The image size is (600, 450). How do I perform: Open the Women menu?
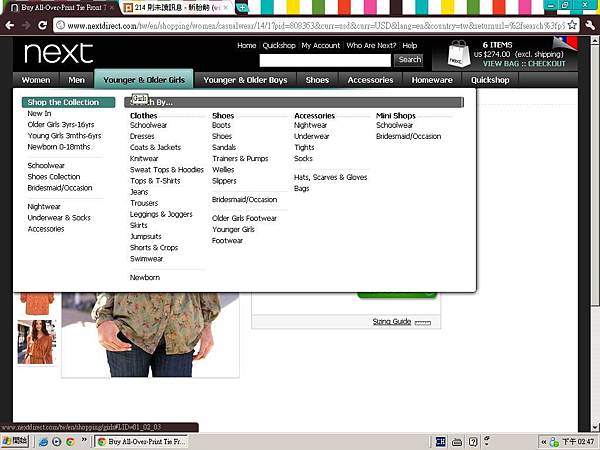pyautogui.click(x=36, y=80)
